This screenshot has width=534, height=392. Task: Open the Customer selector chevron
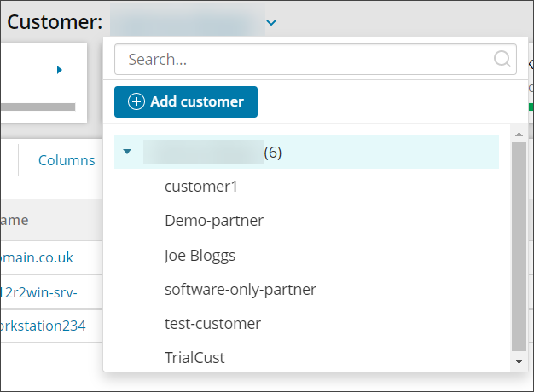(x=271, y=22)
